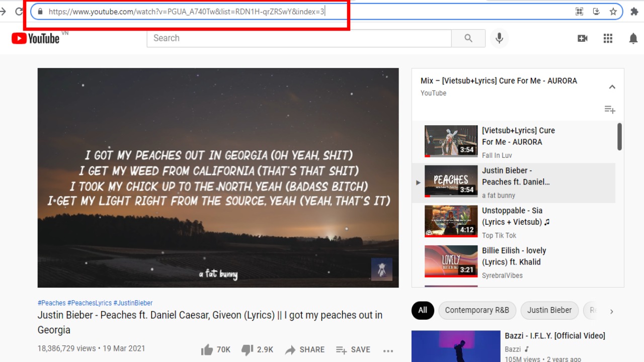Click the Bazzi channel name under recommendation

[x=513, y=349]
